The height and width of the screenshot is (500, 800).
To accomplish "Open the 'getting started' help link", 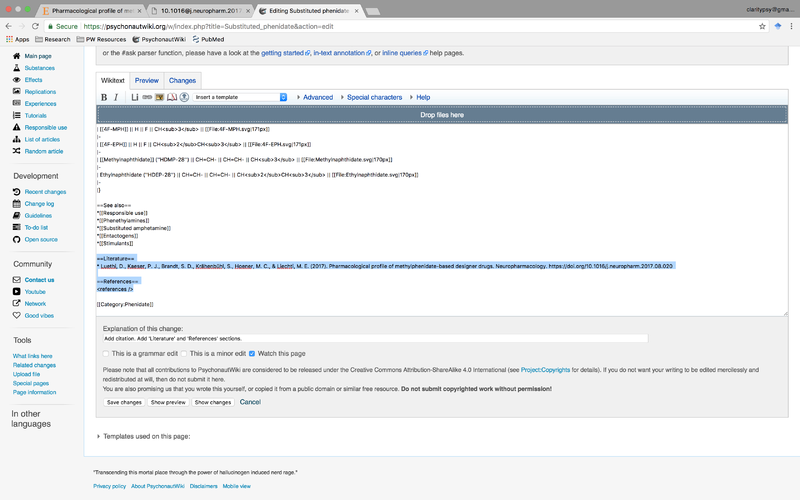I will pyautogui.click(x=285, y=53).
